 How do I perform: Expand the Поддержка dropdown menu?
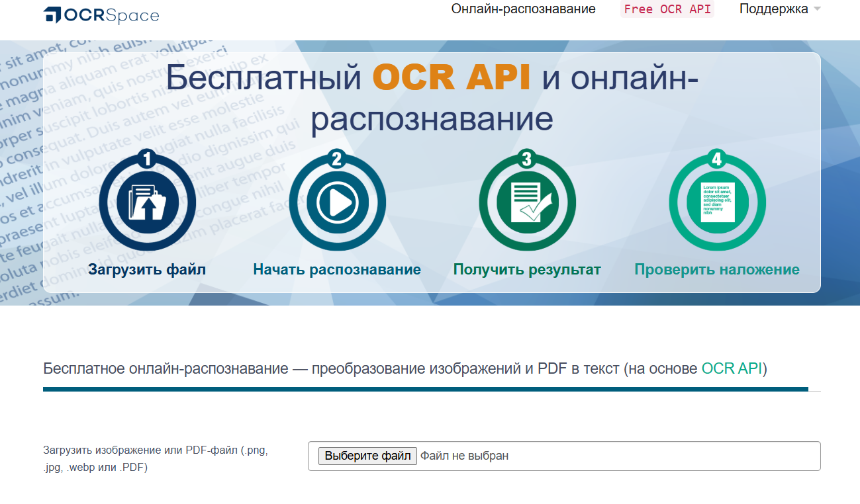(x=780, y=9)
